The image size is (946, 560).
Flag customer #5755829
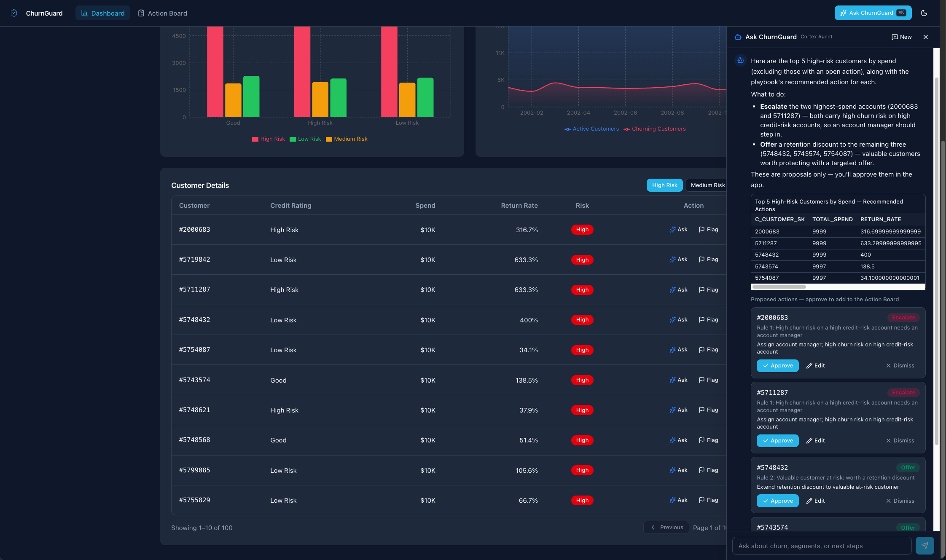pos(708,500)
